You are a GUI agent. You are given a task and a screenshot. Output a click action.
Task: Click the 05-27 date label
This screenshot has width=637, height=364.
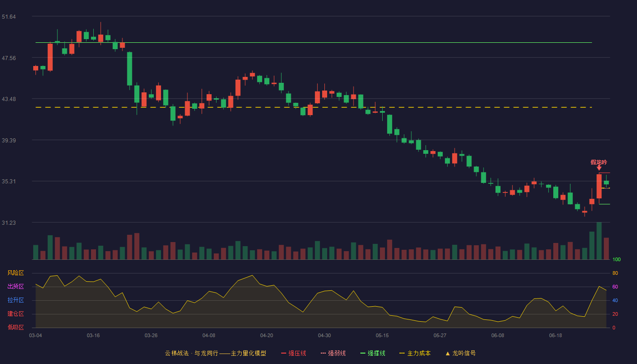[x=440, y=335]
